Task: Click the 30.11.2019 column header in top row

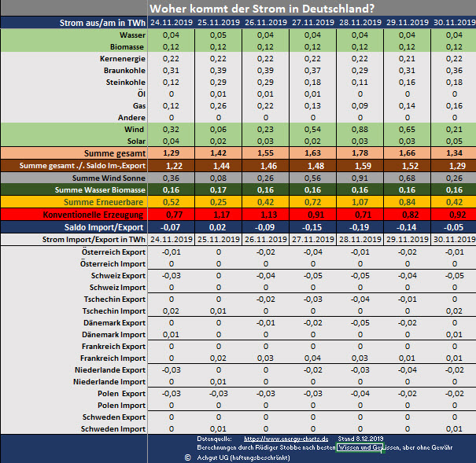Action: [x=453, y=23]
